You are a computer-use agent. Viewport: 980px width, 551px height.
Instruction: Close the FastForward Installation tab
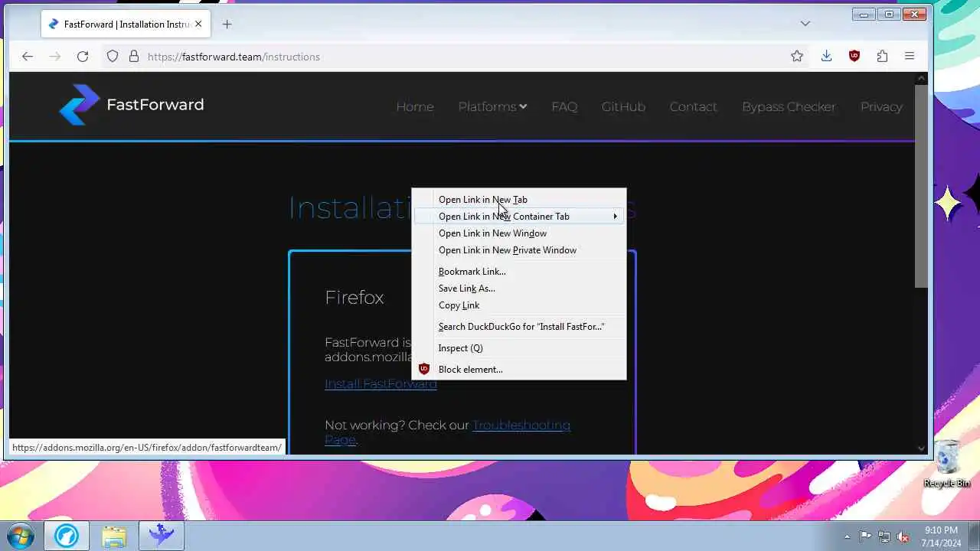[198, 24]
